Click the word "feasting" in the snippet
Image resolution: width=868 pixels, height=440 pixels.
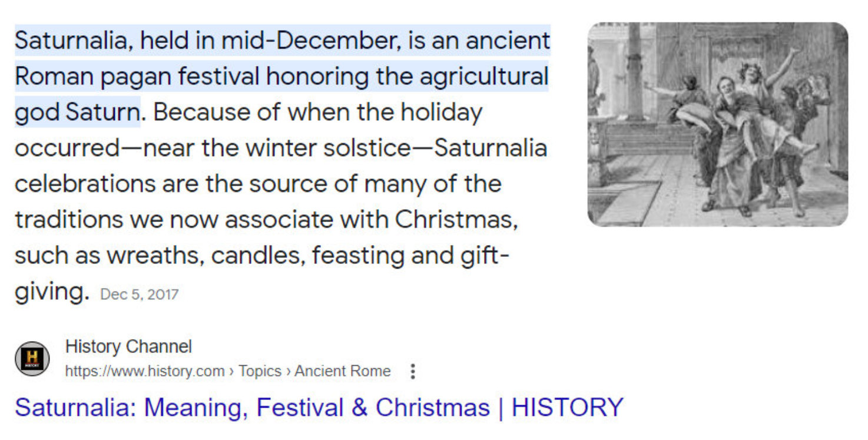[x=360, y=256]
